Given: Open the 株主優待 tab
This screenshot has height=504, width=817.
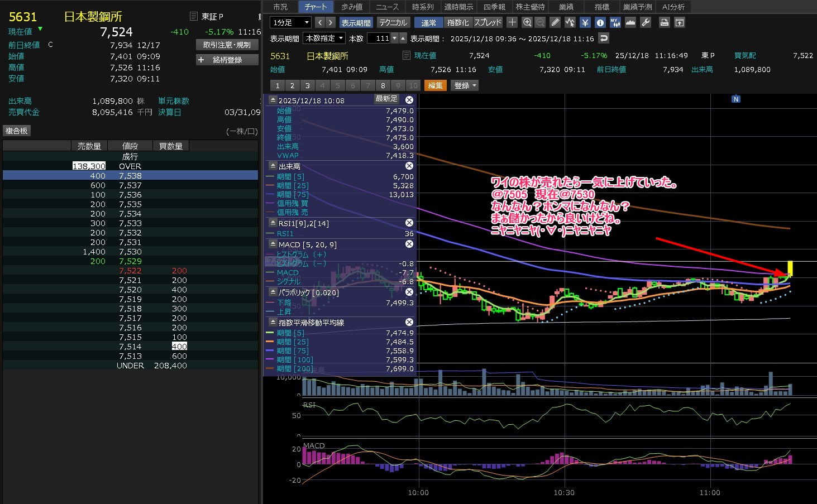Looking at the screenshot, I should pyautogui.click(x=530, y=7).
